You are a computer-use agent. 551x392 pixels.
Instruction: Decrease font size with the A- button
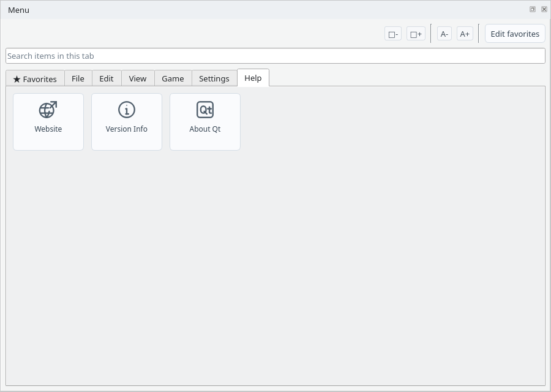444,34
